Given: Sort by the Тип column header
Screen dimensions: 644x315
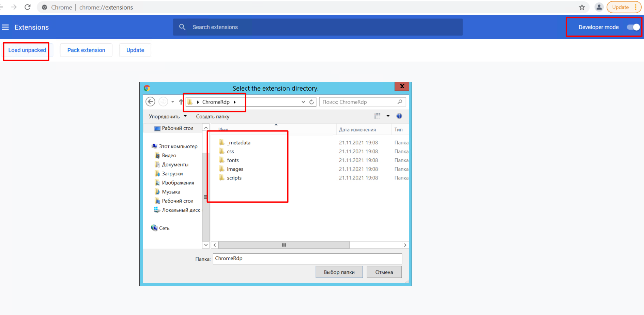Looking at the screenshot, I should coord(398,130).
